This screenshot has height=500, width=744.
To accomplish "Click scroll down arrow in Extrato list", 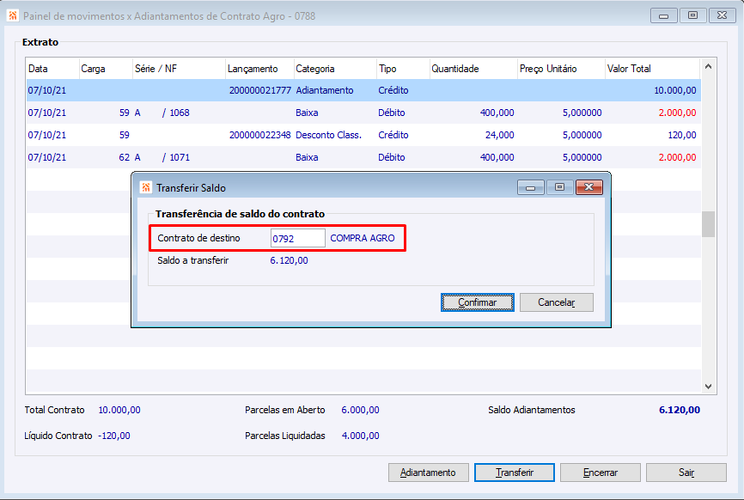I will click(x=708, y=386).
